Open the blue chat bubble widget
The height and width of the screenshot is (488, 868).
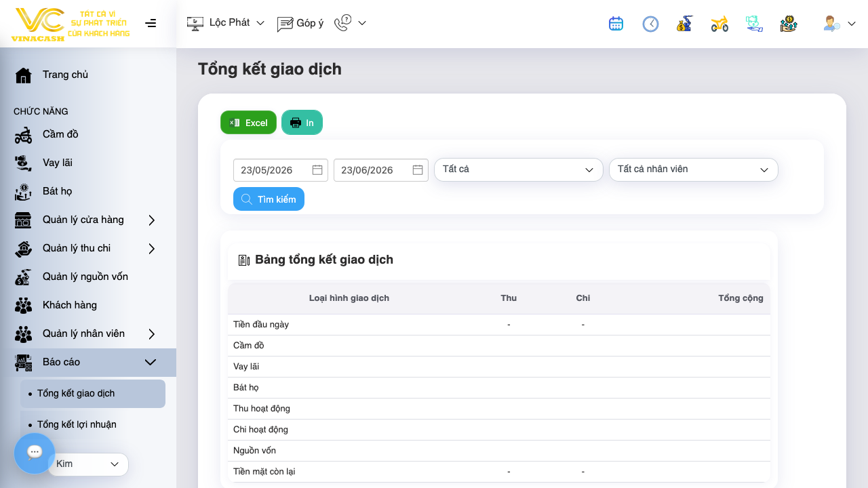pos(35,453)
